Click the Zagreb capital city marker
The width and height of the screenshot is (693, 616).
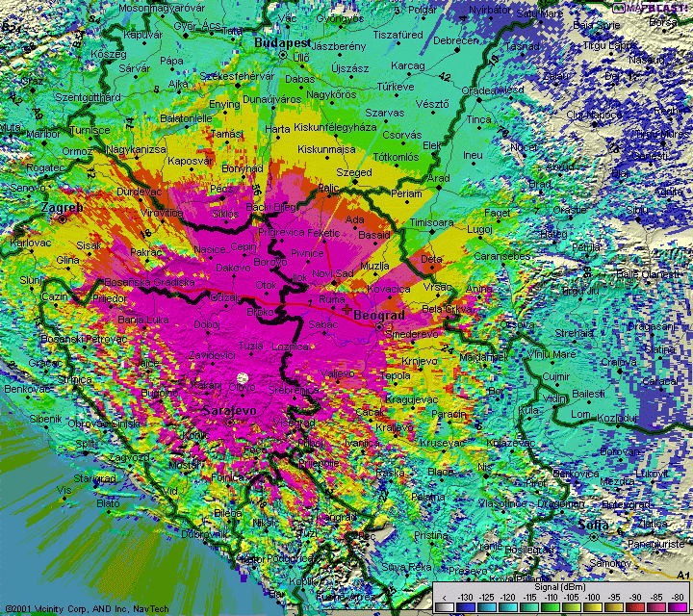[x=63, y=219]
